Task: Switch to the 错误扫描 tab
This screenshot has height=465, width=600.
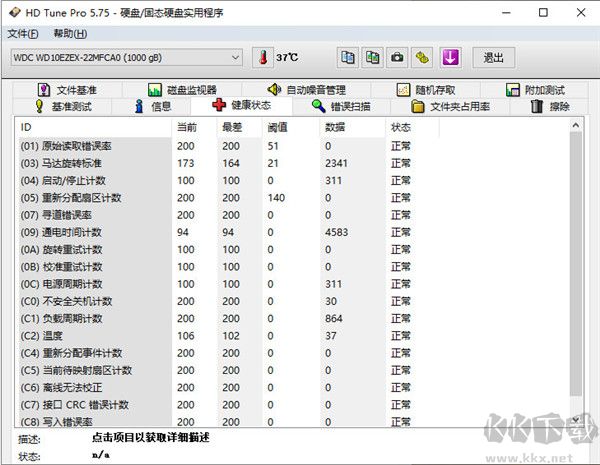Action: click(341, 106)
